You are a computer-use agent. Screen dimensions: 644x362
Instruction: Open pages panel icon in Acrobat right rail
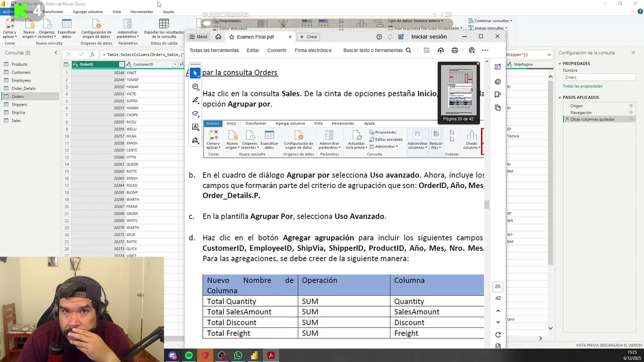pyautogui.click(x=498, y=108)
